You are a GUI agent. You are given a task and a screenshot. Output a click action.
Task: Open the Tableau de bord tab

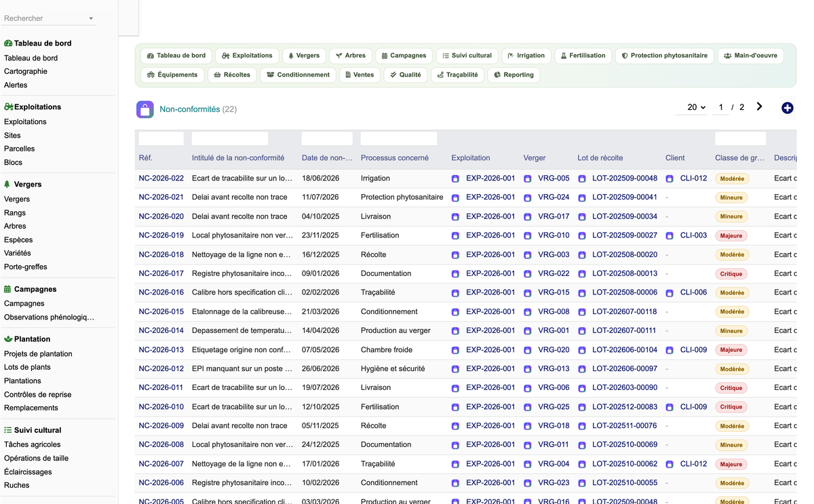(x=176, y=56)
